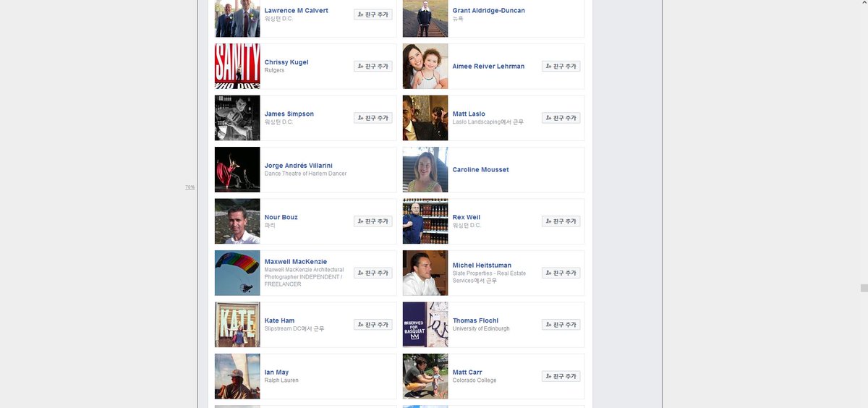Open Jorge Andrés Villarini's profile link
This screenshot has height=408, width=868.
pyautogui.click(x=299, y=166)
